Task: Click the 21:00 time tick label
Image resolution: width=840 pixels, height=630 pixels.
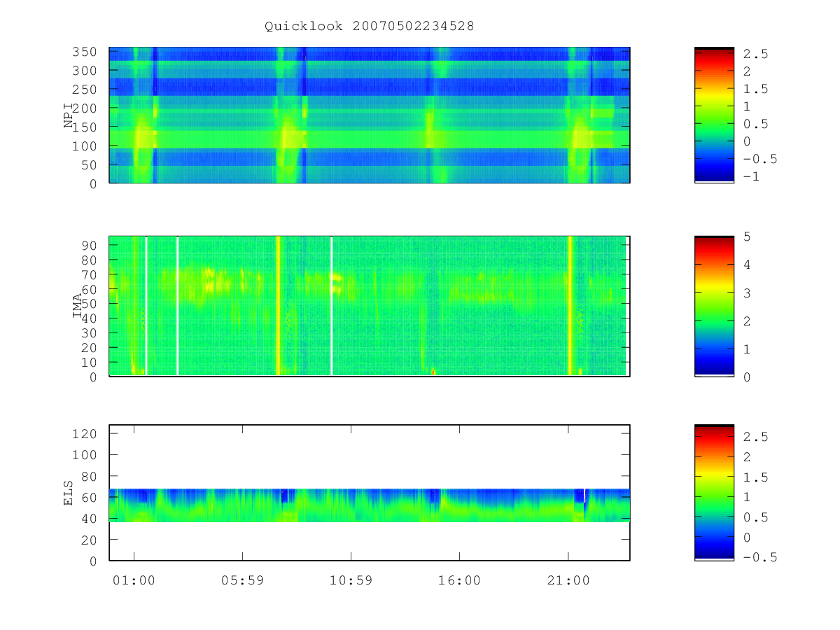Action: (568, 580)
